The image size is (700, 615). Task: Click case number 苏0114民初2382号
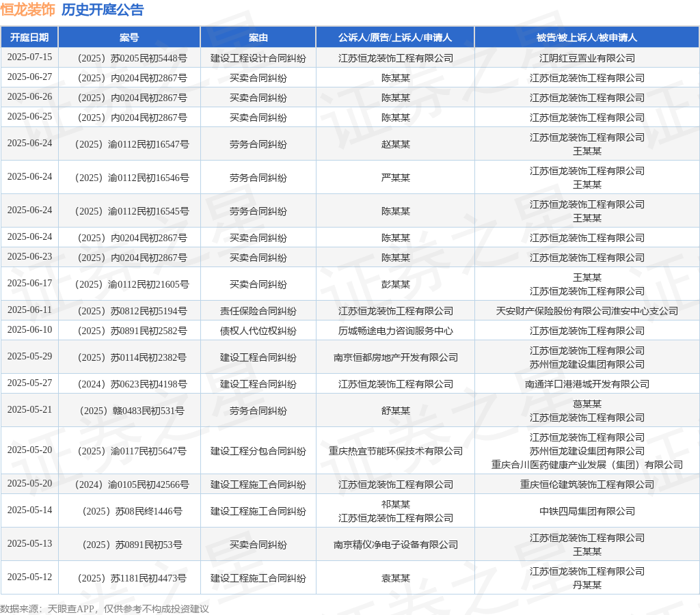pyautogui.click(x=132, y=357)
